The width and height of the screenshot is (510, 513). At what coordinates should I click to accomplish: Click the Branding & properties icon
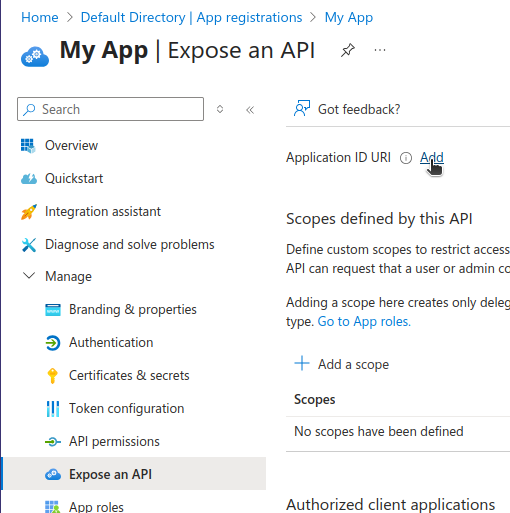53,310
